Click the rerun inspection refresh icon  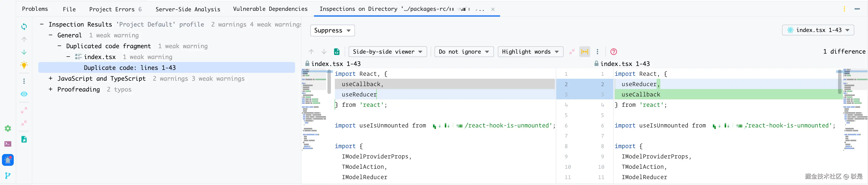(x=24, y=26)
